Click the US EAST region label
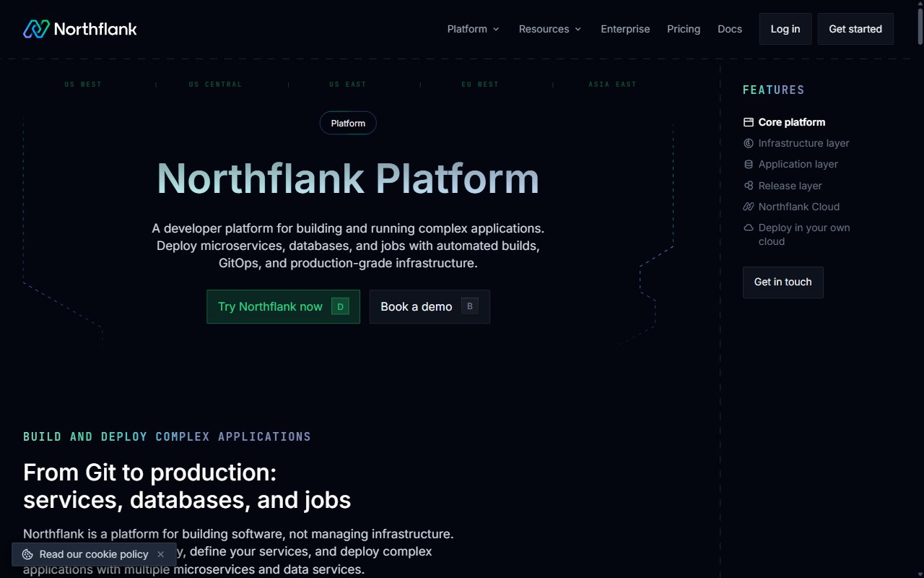 coord(348,85)
